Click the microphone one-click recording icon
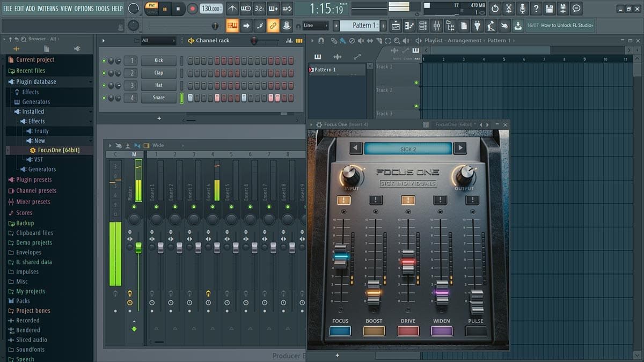The height and width of the screenshot is (362, 644). click(x=522, y=9)
